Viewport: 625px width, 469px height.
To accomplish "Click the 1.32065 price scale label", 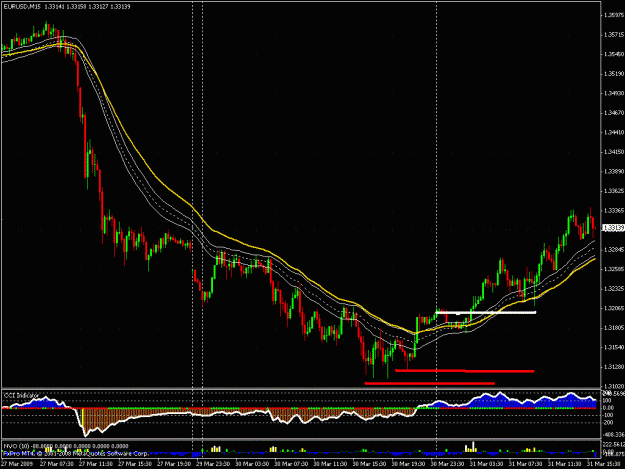I will click(614, 308).
